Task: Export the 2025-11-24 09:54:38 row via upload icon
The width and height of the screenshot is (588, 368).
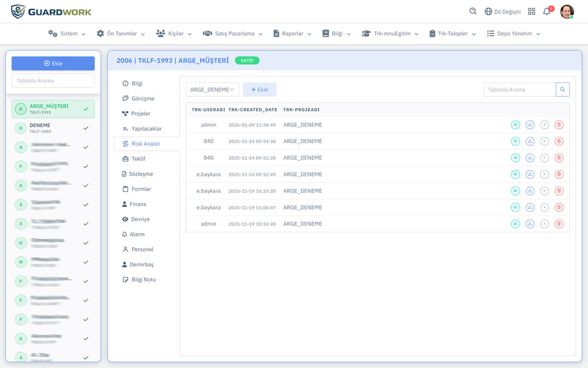Action: tap(530, 141)
